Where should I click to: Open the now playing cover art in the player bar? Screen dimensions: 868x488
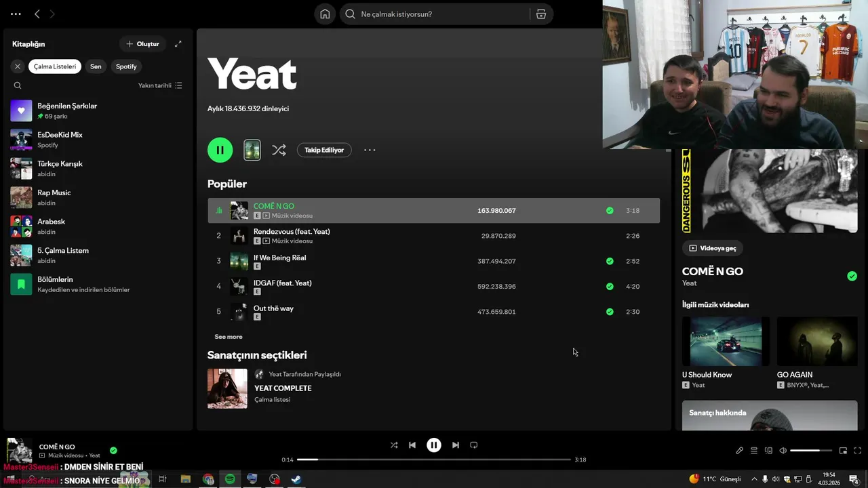pos(19,451)
